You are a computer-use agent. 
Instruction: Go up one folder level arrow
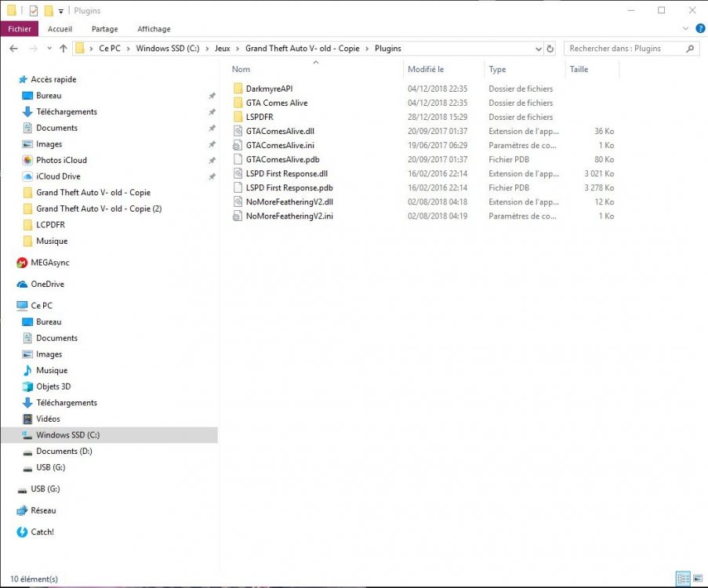[64, 49]
